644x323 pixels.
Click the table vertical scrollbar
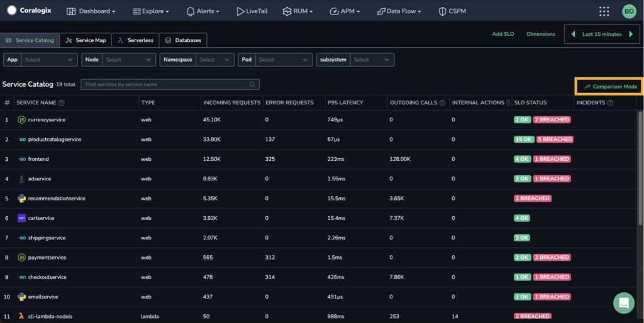(x=640, y=168)
